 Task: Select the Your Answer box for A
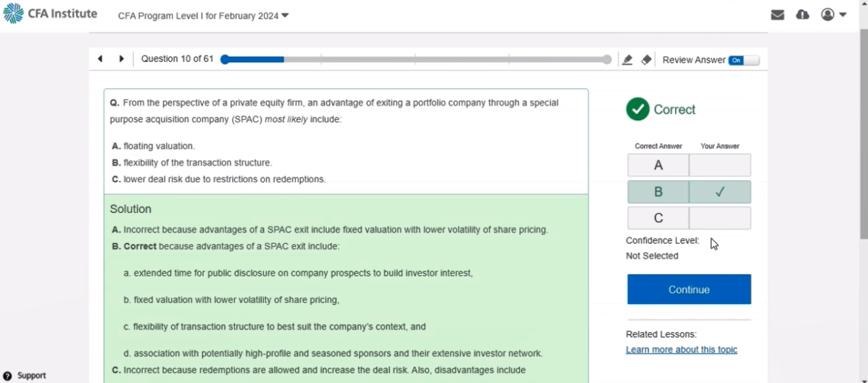pyautogui.click(x=720, y=165)
